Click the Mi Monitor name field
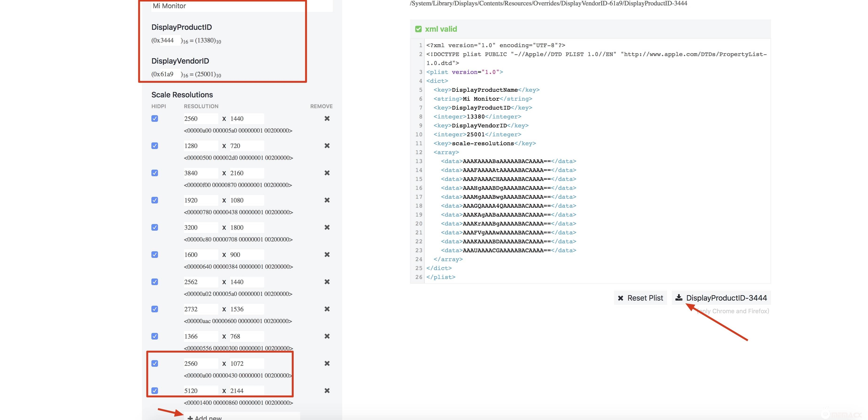Image resolution: width=868 pixels, height=420 pixels. pyautogui.click(x=236, y=6)
